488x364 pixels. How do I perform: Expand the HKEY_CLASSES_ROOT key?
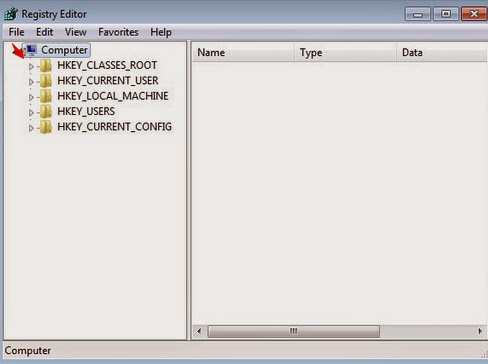click(31, 67)
